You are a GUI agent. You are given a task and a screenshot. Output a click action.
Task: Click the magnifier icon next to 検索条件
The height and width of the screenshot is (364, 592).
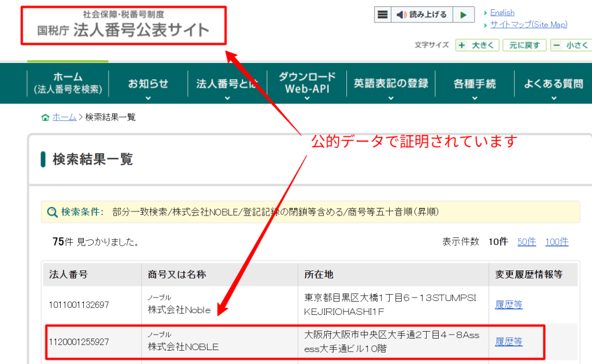coord(51,211)
